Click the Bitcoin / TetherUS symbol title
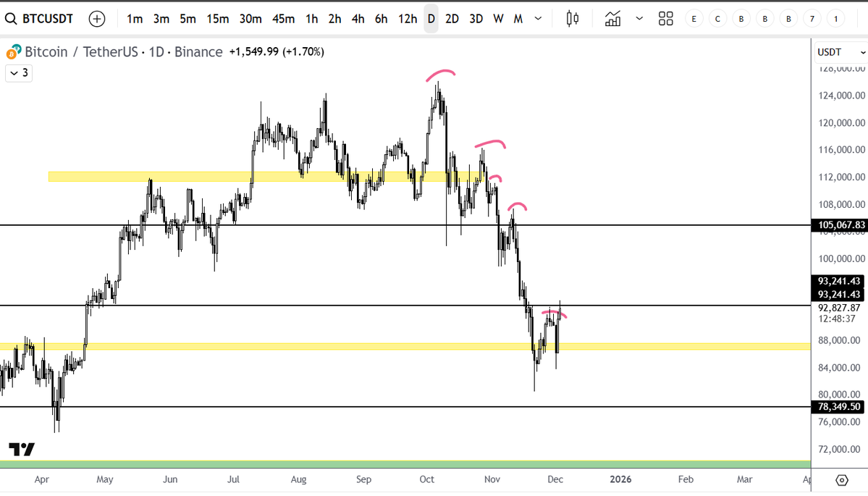 coord(81,52)
